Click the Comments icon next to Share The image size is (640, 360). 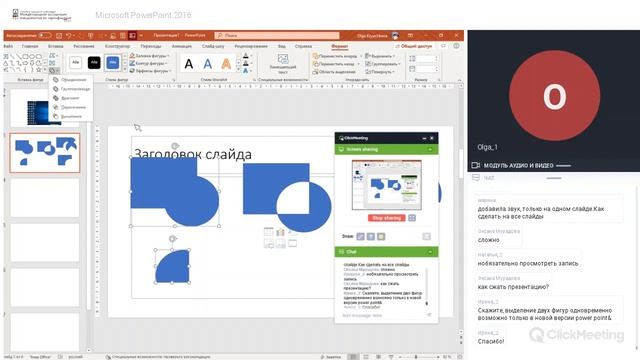444,46
